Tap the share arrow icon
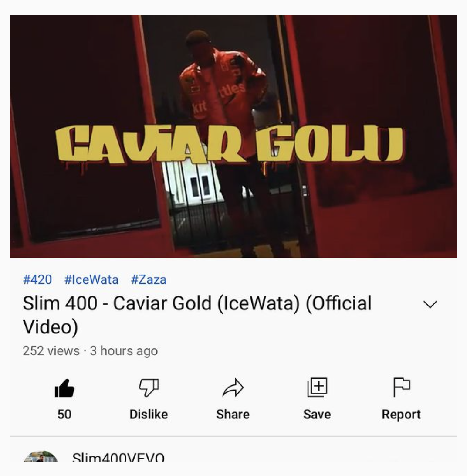The height and width of the screenshot is (476, 467). tap(233, 388)
